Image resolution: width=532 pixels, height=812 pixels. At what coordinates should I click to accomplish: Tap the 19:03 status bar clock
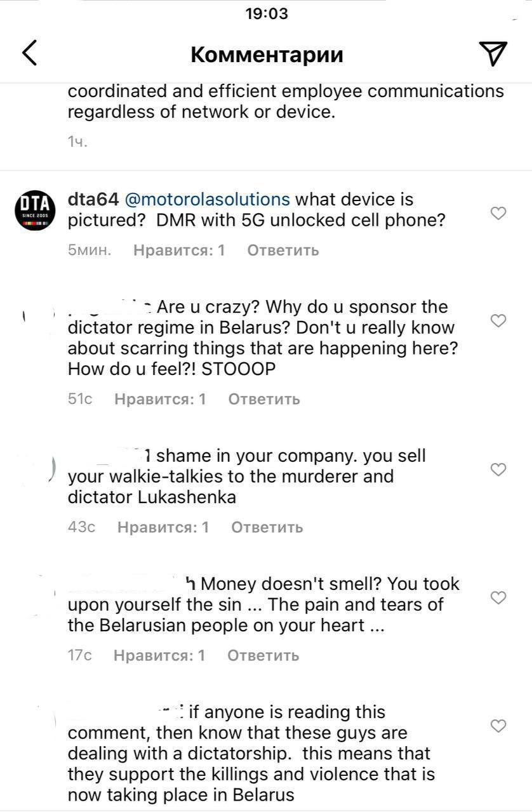tap(267, 13)
